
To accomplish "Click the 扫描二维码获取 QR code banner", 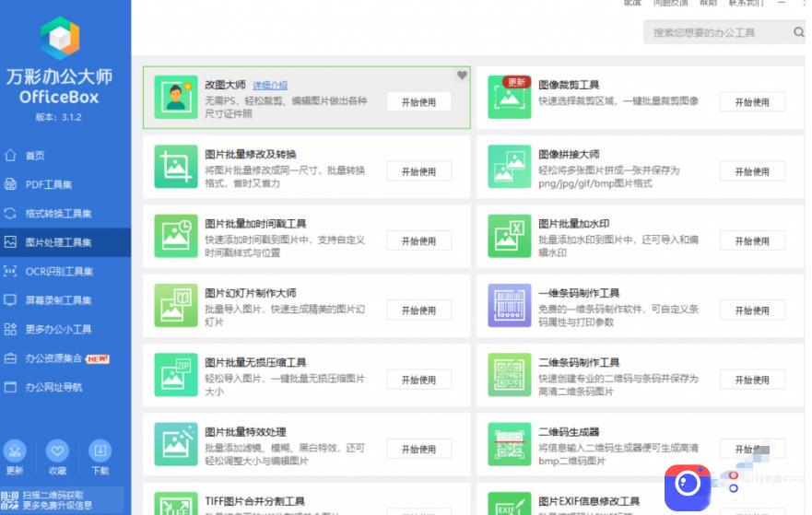I will click(x=62, y=500).
